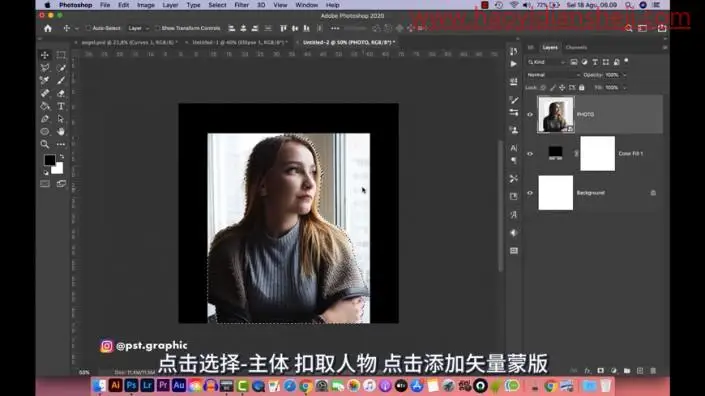Open the Move tool preset picker arrow

point(76,28)
